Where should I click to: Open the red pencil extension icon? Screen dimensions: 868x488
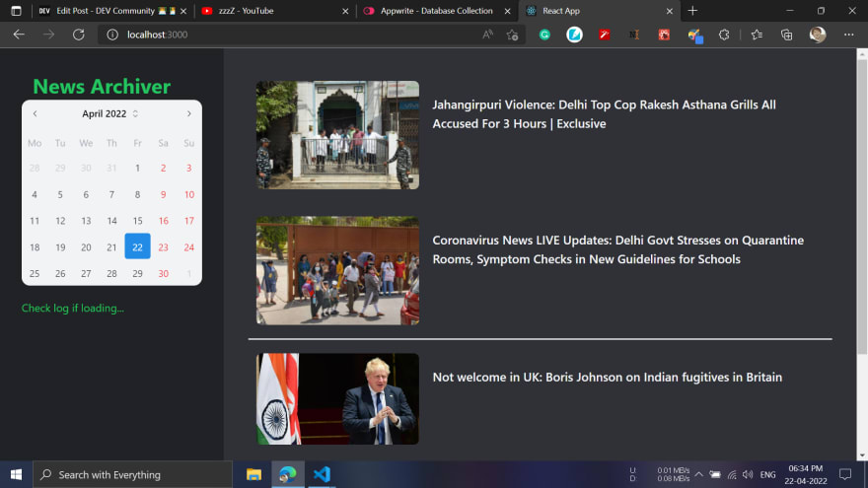click(x=605, y=35)
